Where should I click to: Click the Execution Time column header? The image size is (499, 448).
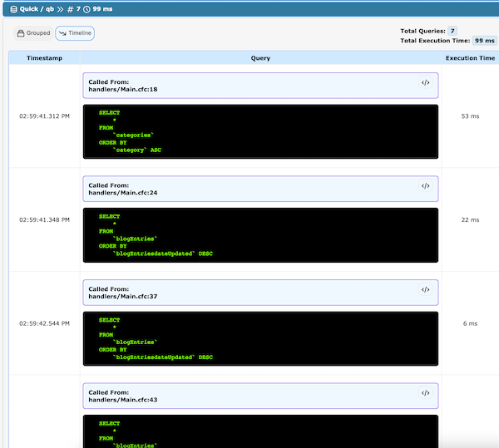tap(470, 58)
